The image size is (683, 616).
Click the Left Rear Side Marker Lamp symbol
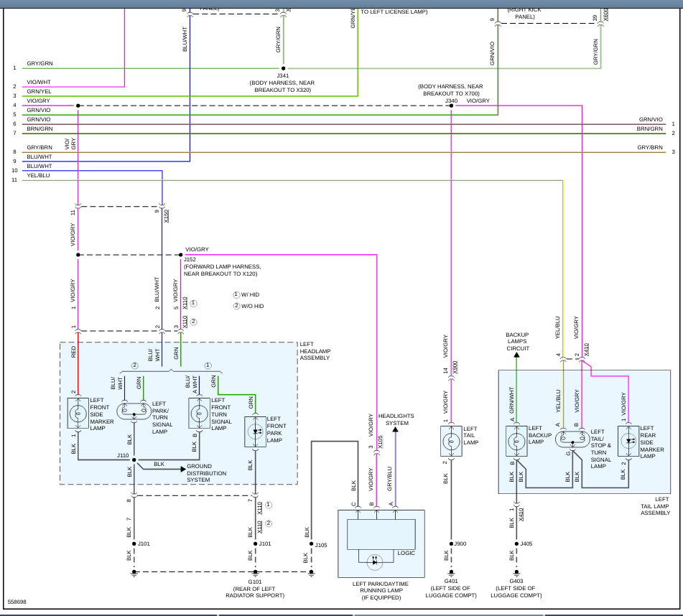coord(628,442)
